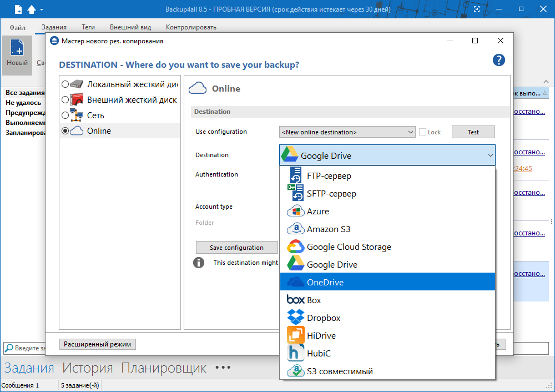Select FTP-сервер from the destination list
This screenshot has width=555, height=392.
point(387,175)
